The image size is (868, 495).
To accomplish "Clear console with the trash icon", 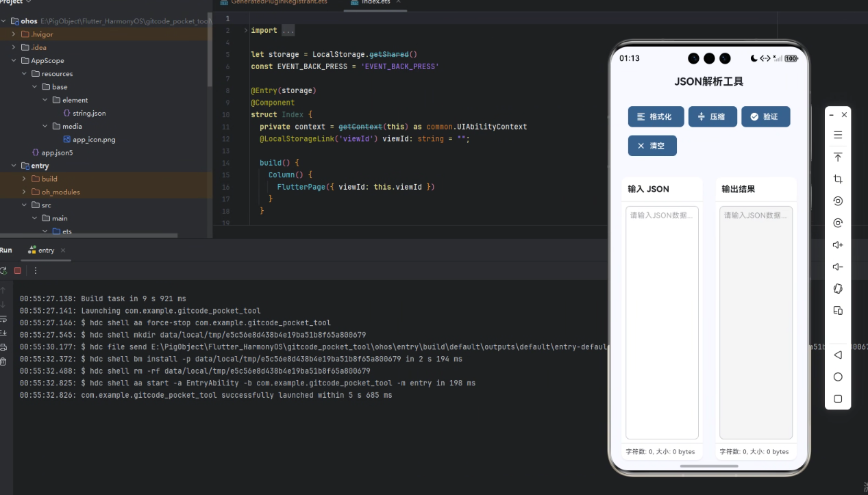I will (x=3, y=361).
